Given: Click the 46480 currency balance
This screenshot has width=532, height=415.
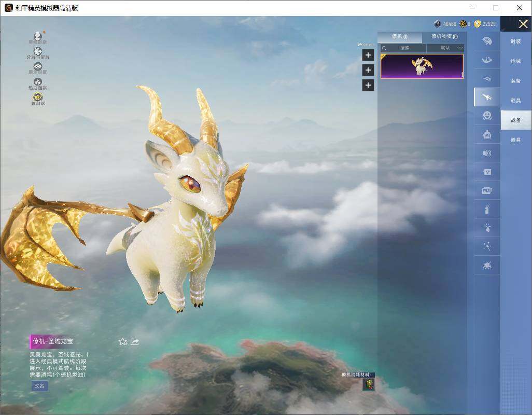Looking at the screenshot, I should 450,24.
